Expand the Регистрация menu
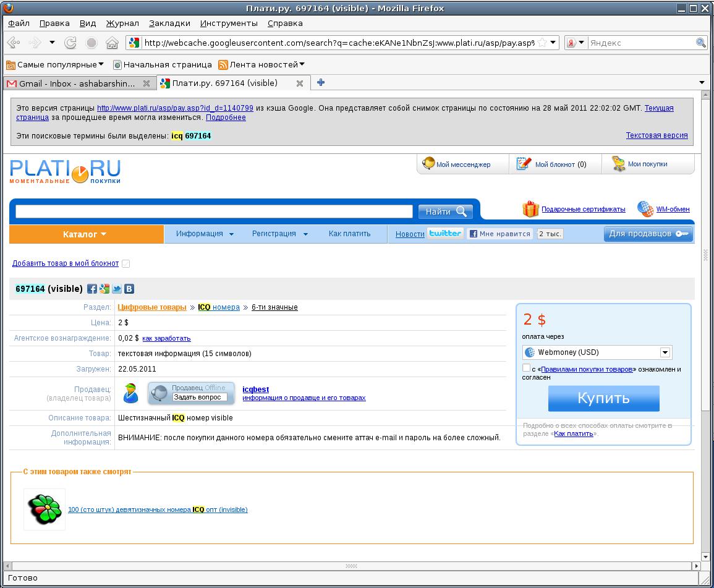Screen dimensions: 714x588 pyautogui.click(x=280, y=234)
